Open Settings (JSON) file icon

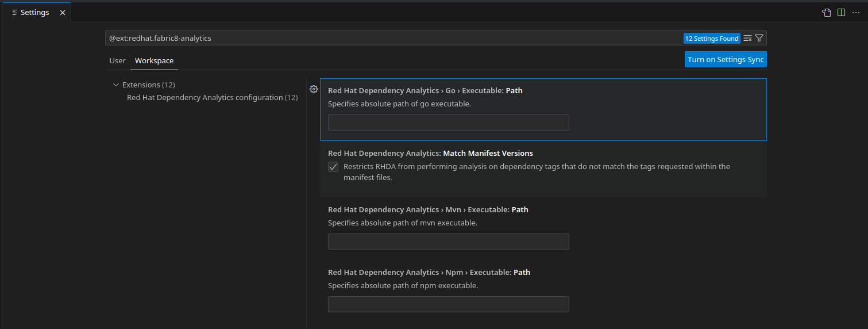pos(827,13)
